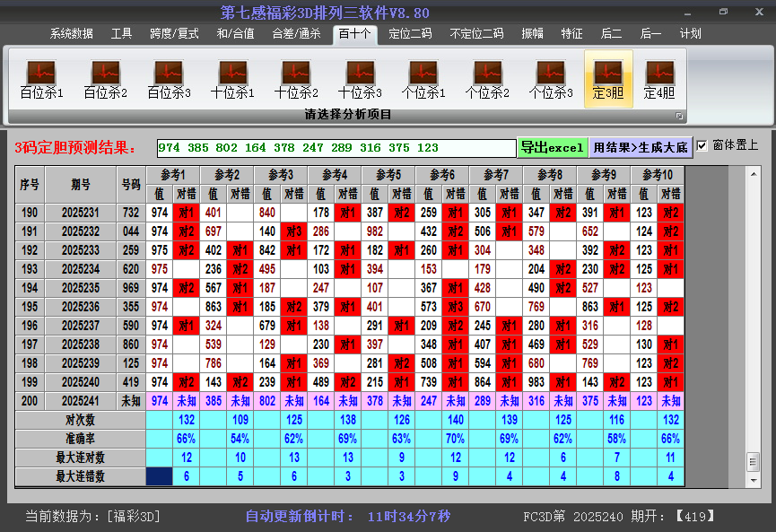Image resolution: width=776 pixels, height=532 pixels.
Task: Click the scrollbar up arrow
Action: click(754, 172)
